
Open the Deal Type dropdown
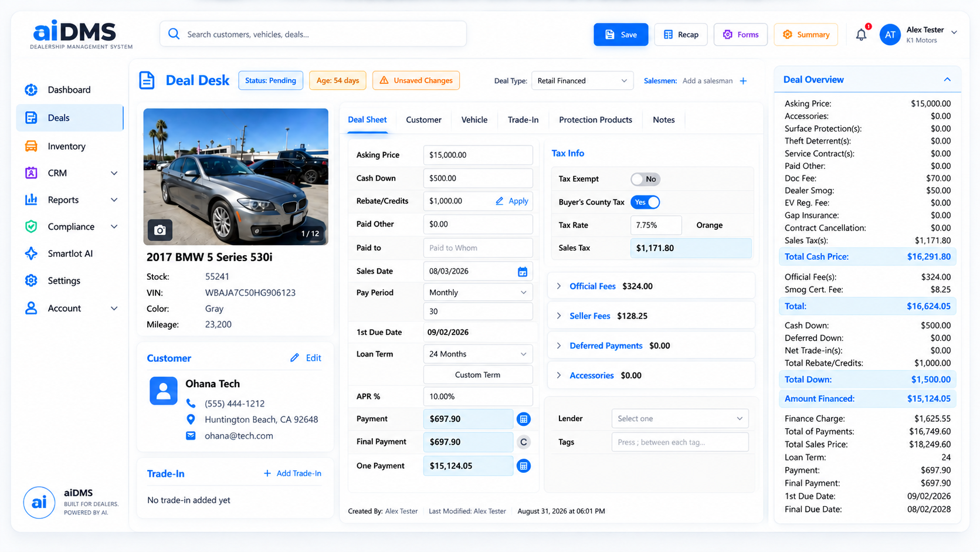(x=582, y=81)
